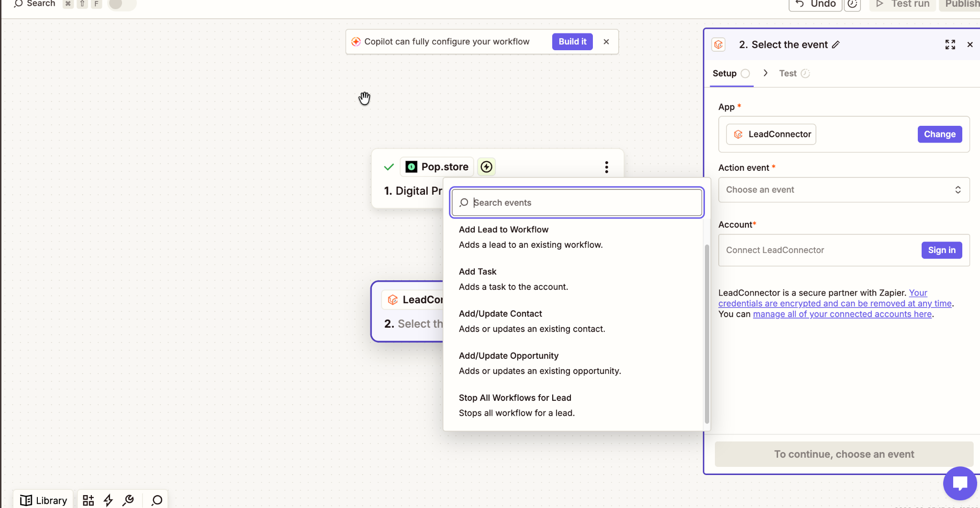This screenshot has width=980, height=508.
Task: Sign in to LeadConnector account
Action: pos(941,250)
